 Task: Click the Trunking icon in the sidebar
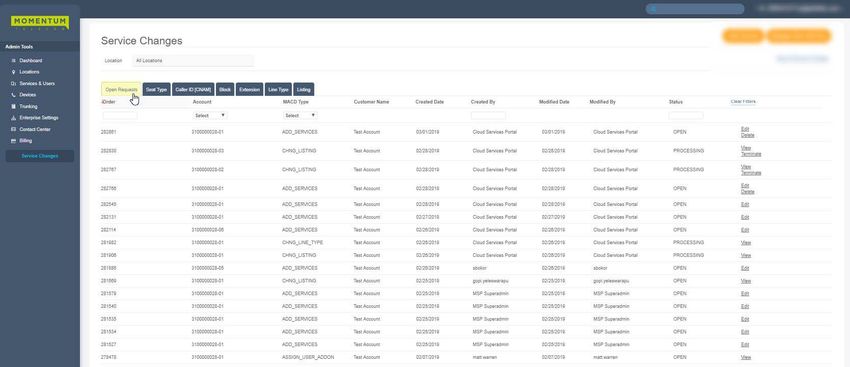click(x=13, y=106)
